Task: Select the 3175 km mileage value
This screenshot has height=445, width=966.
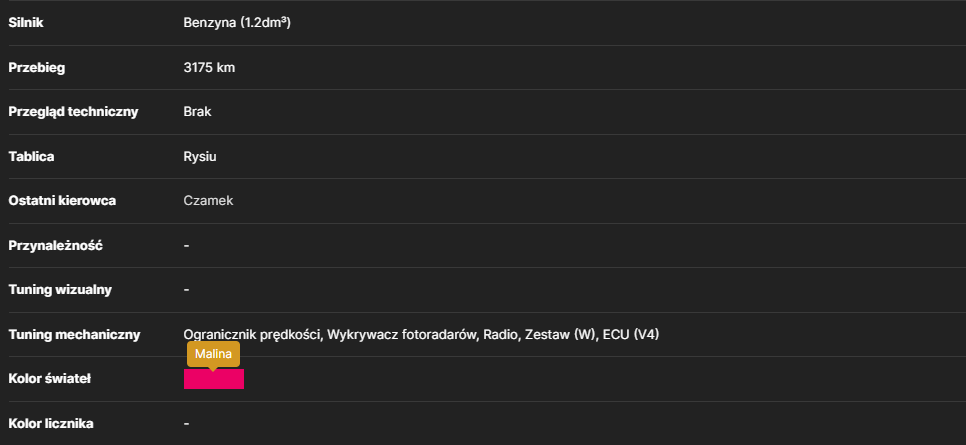Action: [209, 68]
